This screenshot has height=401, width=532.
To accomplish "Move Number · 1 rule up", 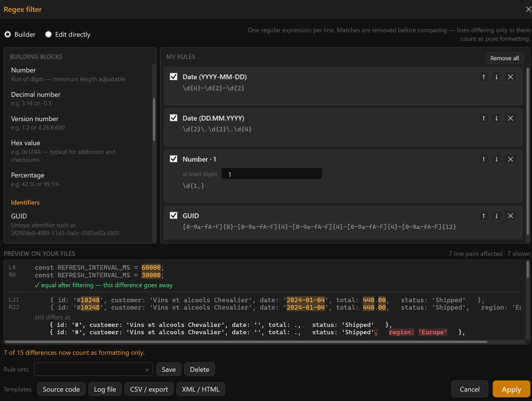I will point(484,159).
